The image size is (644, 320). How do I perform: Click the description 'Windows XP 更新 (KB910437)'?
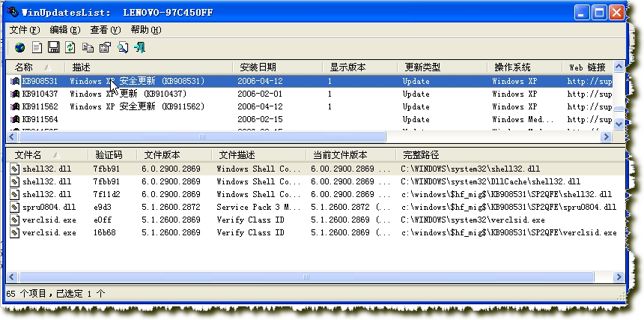click(x=128, y=94)
